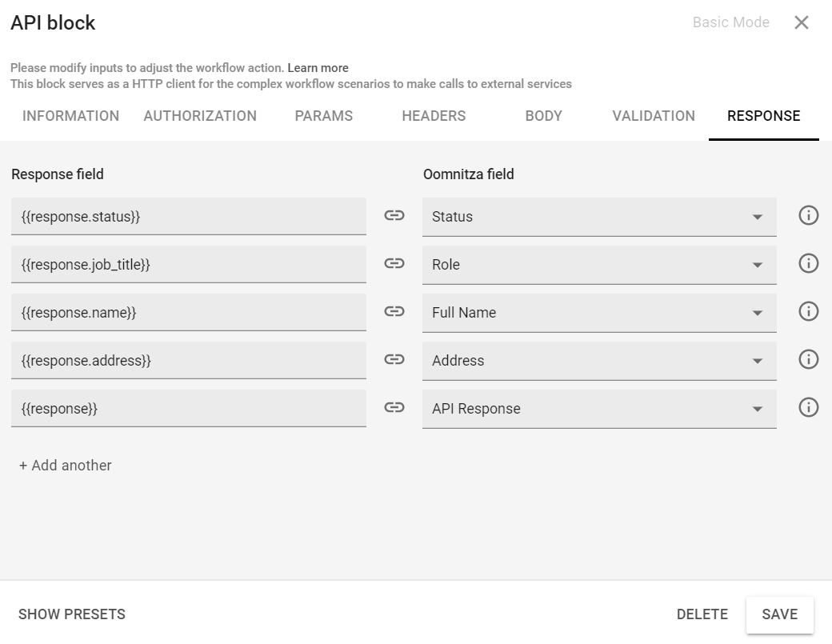Select the response.job_title input field
Image resolution: width=832 pixels, height=644 pixels.
click(x=188, y=264)
